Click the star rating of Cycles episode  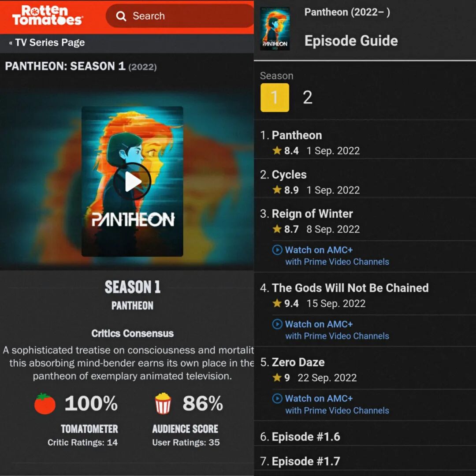point(285,190)
